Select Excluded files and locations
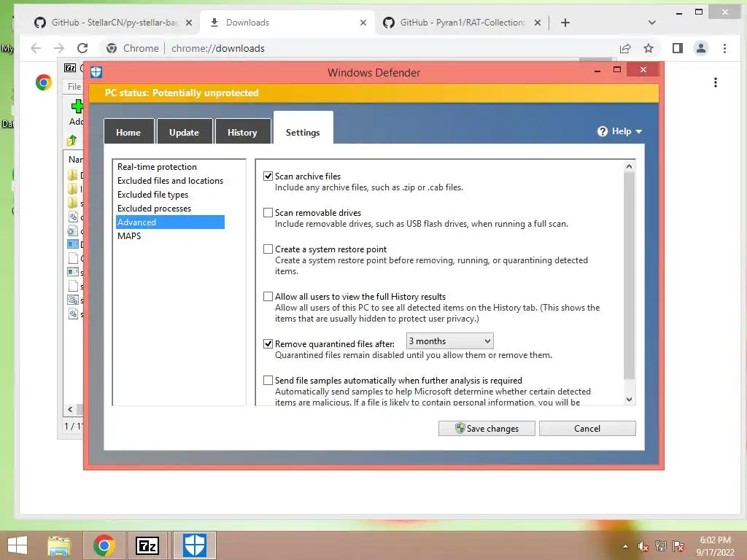747x560 pixels. (170, 181)
